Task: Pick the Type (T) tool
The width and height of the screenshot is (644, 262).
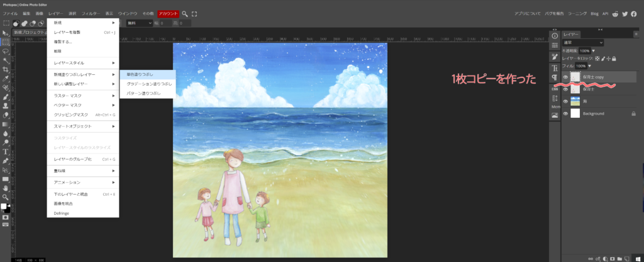Action: pos(6,152)
